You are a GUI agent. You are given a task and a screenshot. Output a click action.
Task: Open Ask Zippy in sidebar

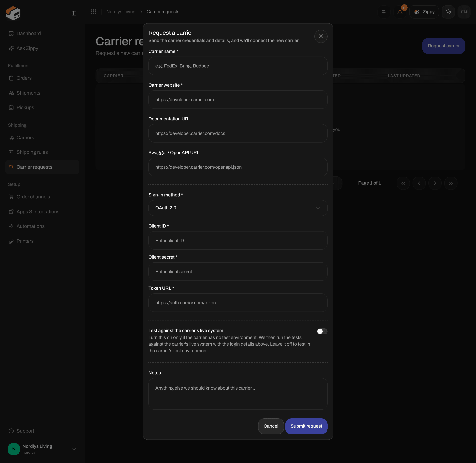(x=42, y=48)
